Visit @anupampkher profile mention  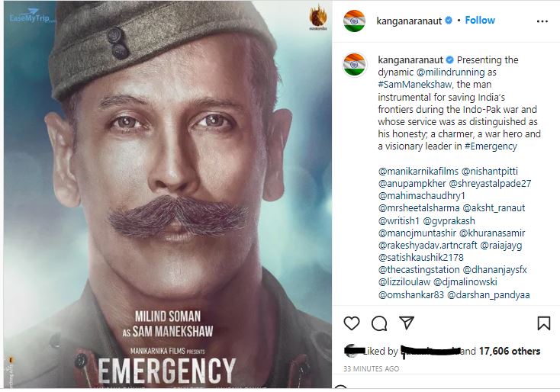tap(412, 184)
